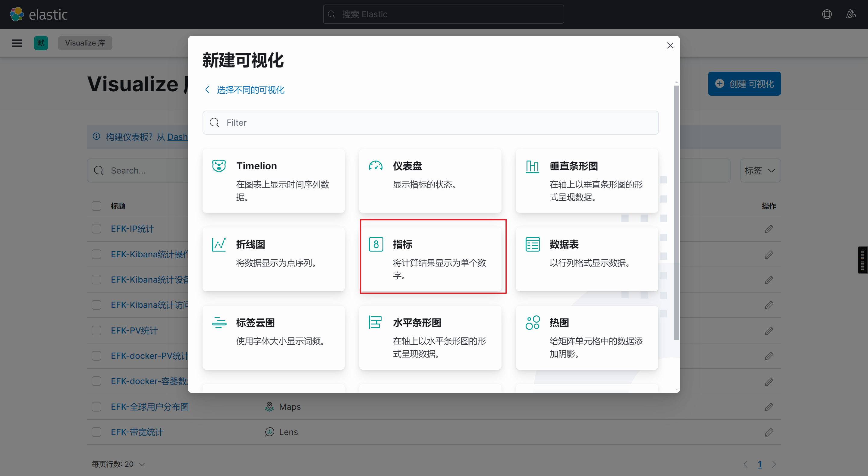Click the Timelion bear icon

click(219, 166)
